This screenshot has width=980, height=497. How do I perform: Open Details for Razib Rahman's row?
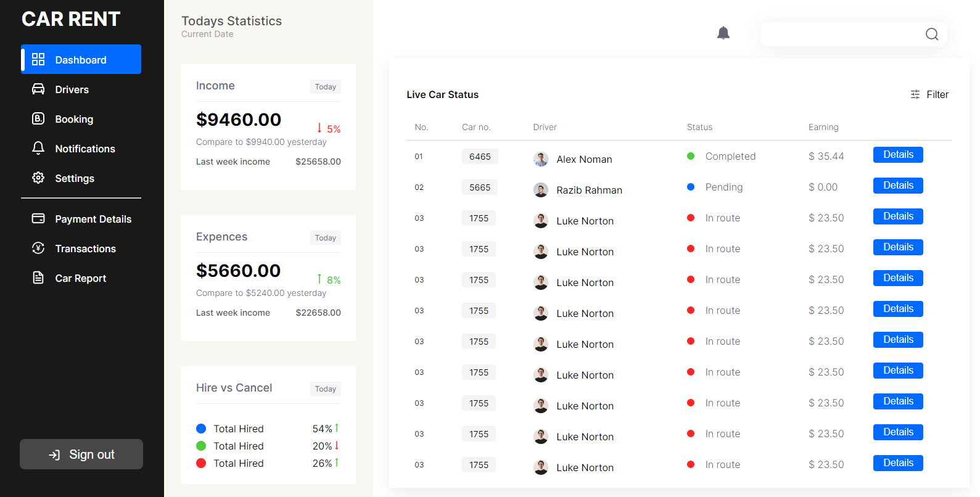(898, 186)
